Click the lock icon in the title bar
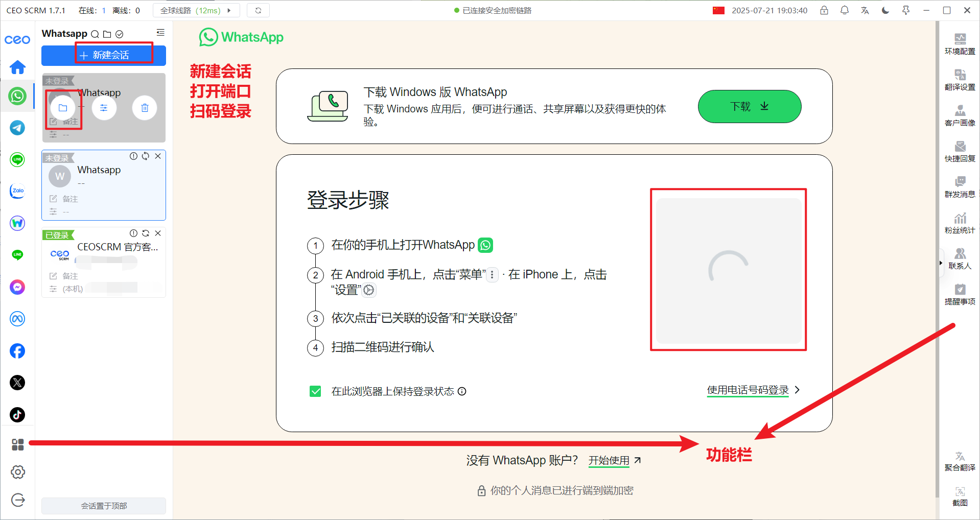 (824, 10)
